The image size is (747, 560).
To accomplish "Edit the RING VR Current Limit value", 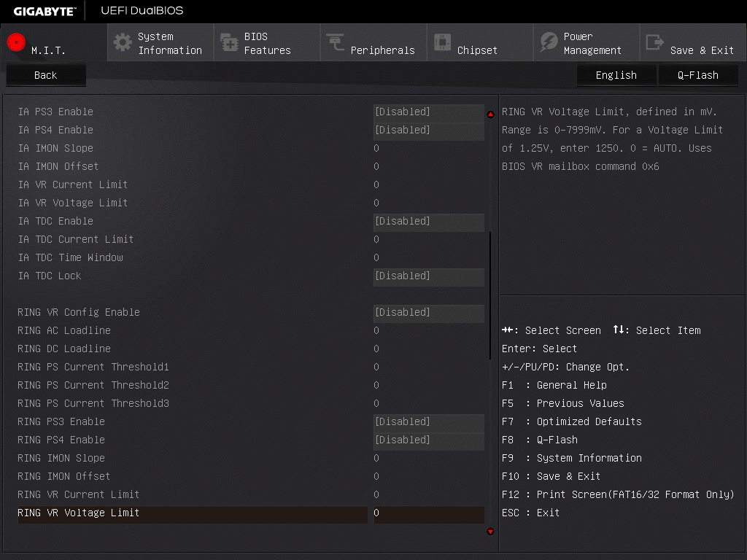I will (376, 495).
